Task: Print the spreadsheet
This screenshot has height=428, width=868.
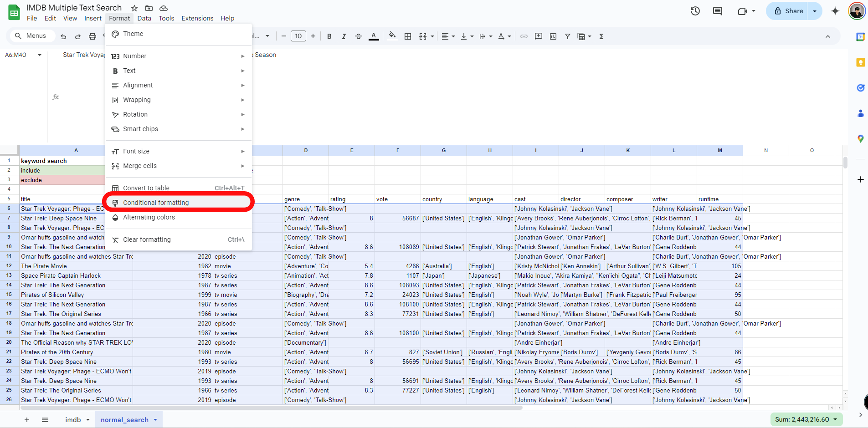Action: tap(92, 36)
